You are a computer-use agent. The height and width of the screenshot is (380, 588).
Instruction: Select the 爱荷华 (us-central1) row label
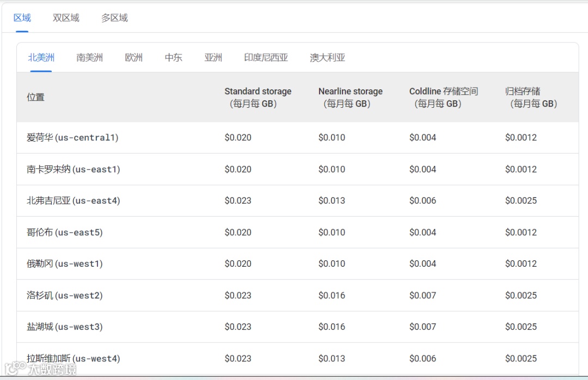pos(72,138)
